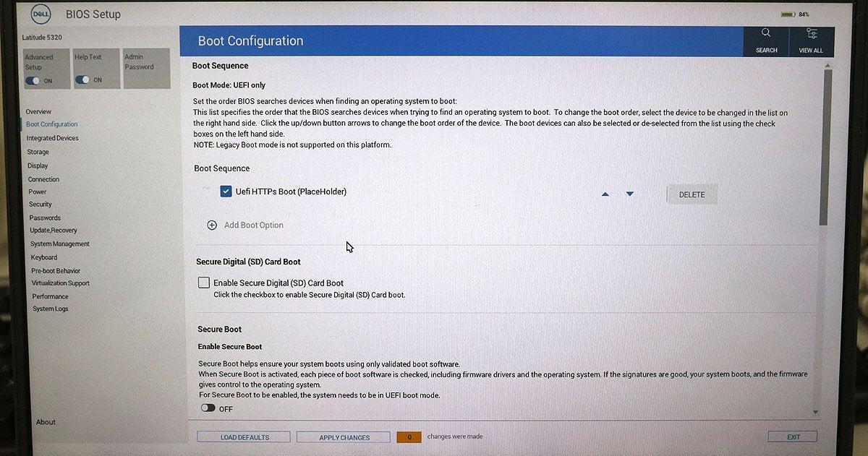
Task: Click the plus icon for Add Boot Option
Action: tap(212, 225)
